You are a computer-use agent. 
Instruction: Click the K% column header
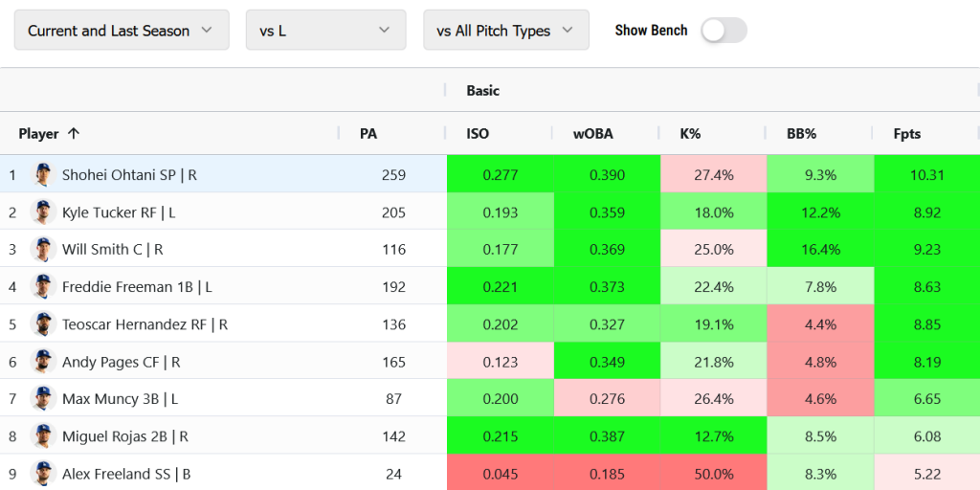[x=690, y=134]
